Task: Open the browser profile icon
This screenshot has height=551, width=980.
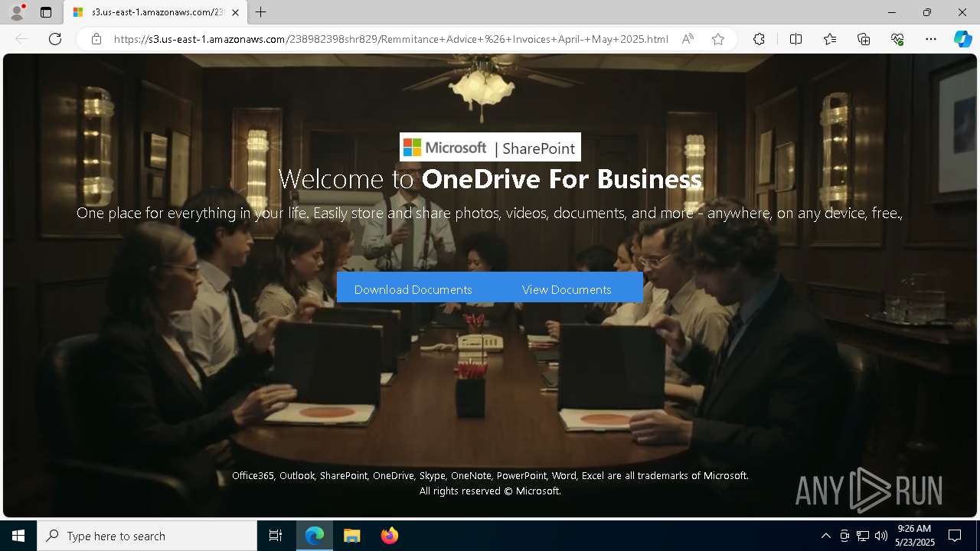Action: click(x=17, y=12)
